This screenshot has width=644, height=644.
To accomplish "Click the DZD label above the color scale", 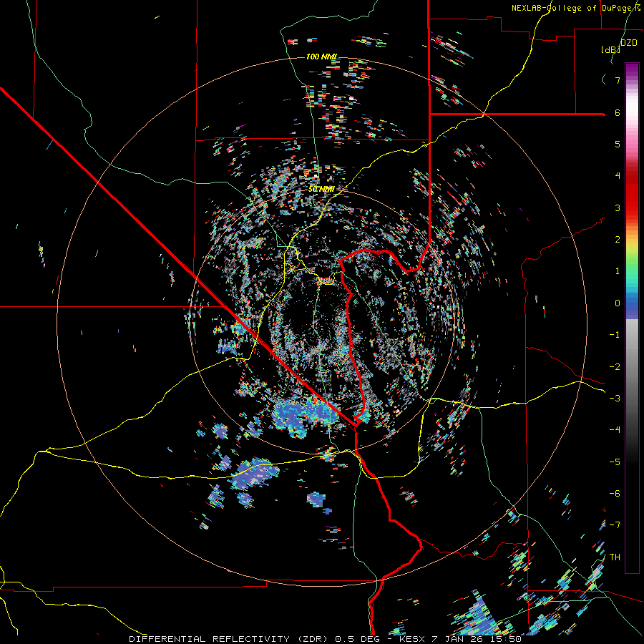I will [x=629, y=43].
